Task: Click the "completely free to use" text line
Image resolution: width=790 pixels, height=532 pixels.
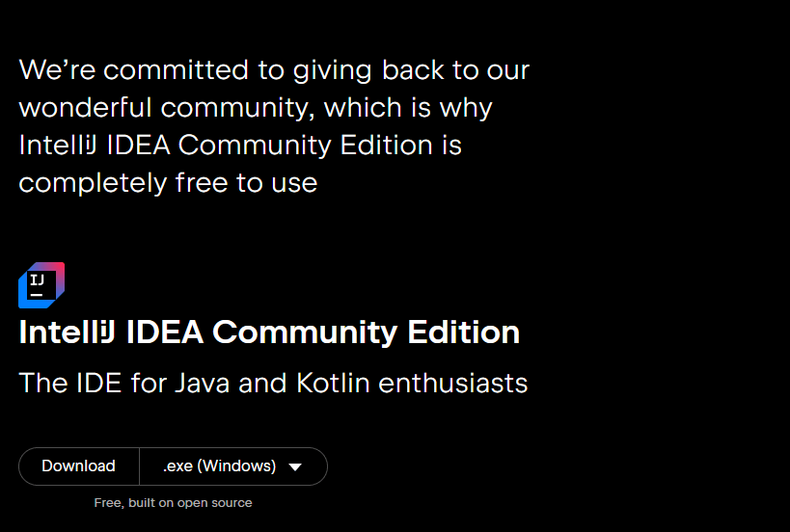Action: coord(168,182)
